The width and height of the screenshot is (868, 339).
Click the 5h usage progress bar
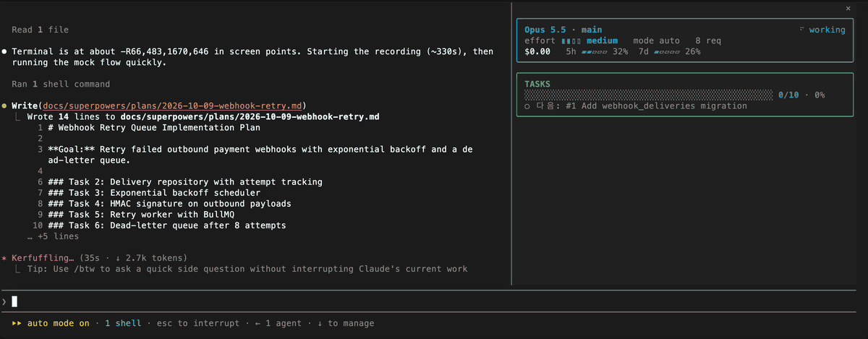click(x=593, y=52)
